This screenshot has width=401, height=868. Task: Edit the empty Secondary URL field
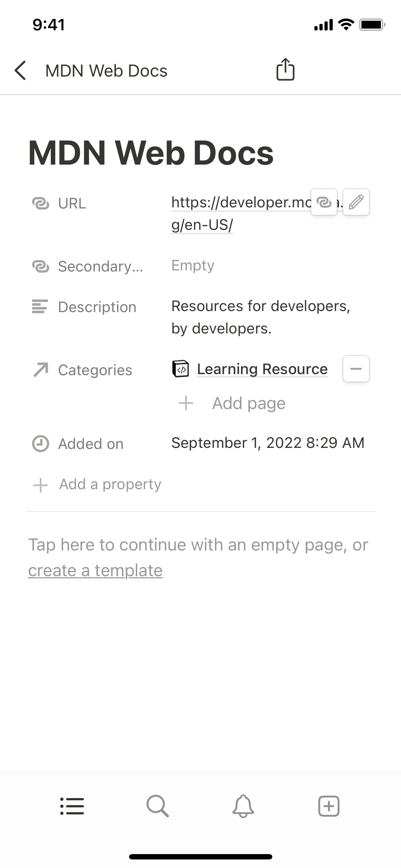(x=193, y=265)
